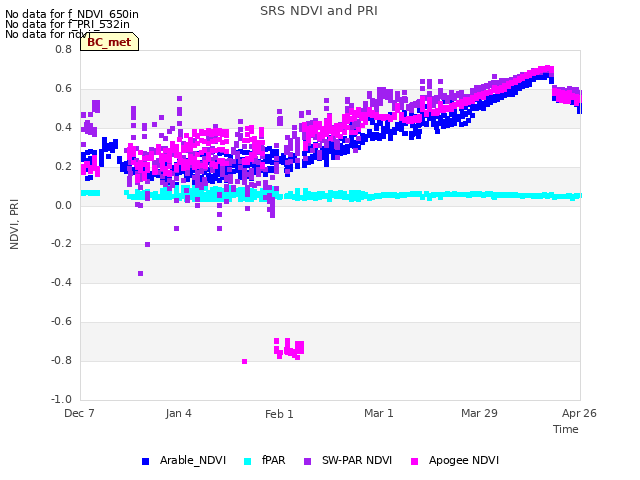This screenshot has height=480, width=640.
Task: Click the Mar 29 x-axis label
Action: [479, 413]
